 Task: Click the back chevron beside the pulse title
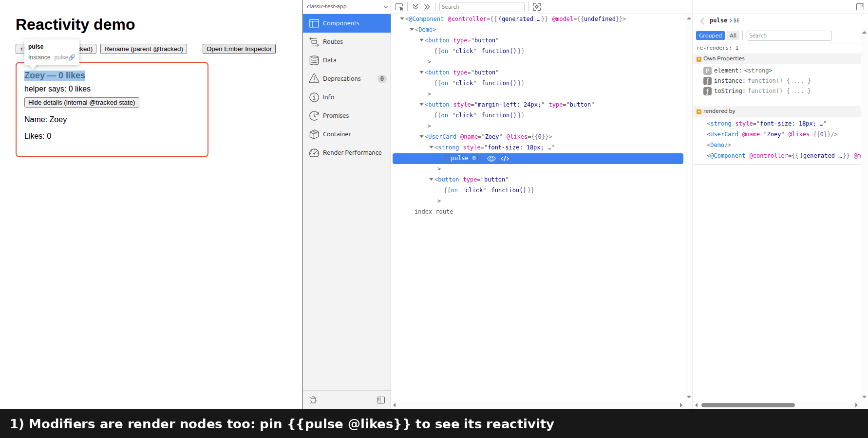(702, 21)
